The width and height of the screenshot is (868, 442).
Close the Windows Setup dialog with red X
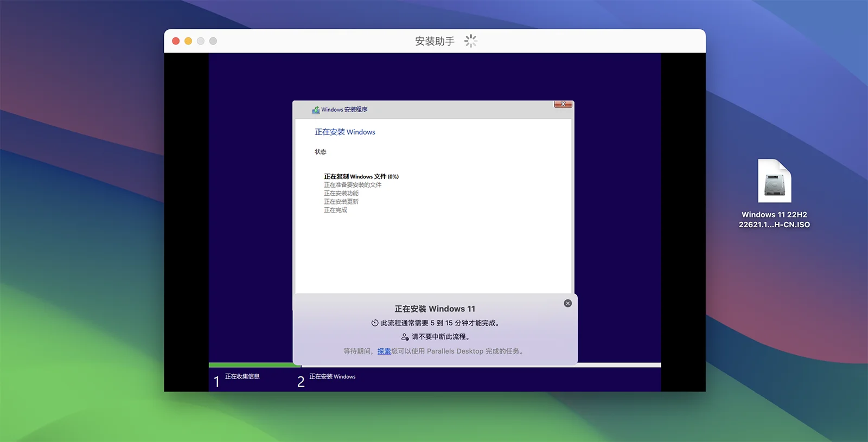(x=563, y=104)
